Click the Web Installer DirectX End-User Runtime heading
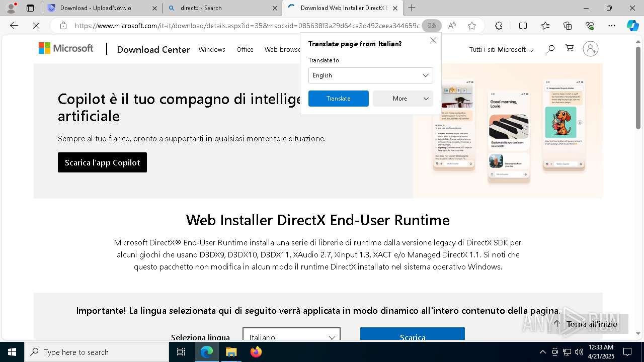 317,220
